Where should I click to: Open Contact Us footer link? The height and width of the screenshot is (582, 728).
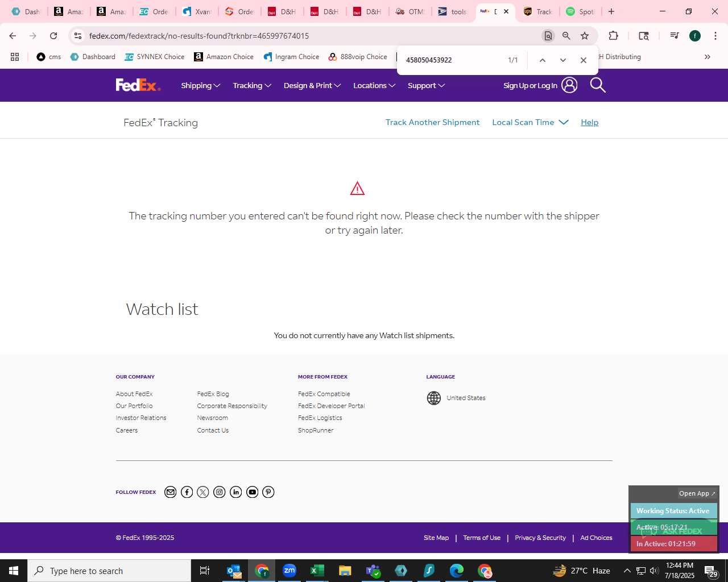click(x=213, y=430)
